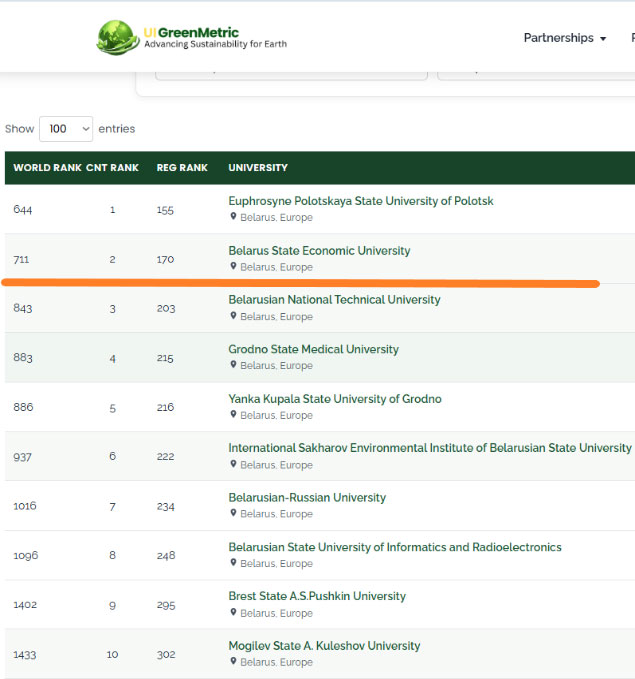The width and height of the screenshot is (635, 679).
Task: Sort table by CNT RANK column
Action: click(112, 168)
